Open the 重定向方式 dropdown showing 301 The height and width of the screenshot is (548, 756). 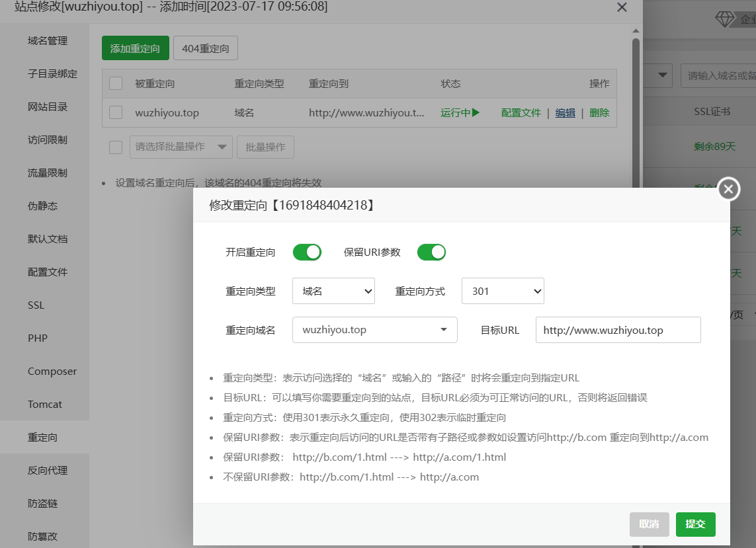click(x=503, y=291)
